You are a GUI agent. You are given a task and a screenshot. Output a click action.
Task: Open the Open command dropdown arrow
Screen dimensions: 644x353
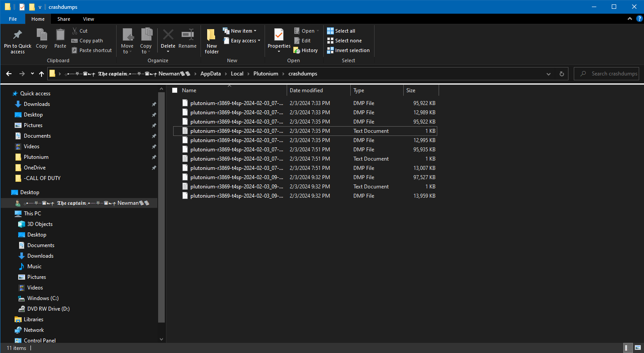[318, 31]
